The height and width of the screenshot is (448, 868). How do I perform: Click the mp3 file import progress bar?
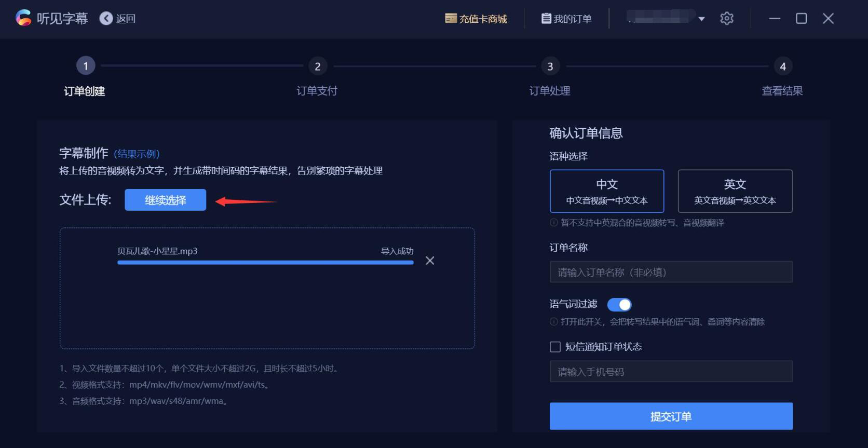tap(265, 263)
